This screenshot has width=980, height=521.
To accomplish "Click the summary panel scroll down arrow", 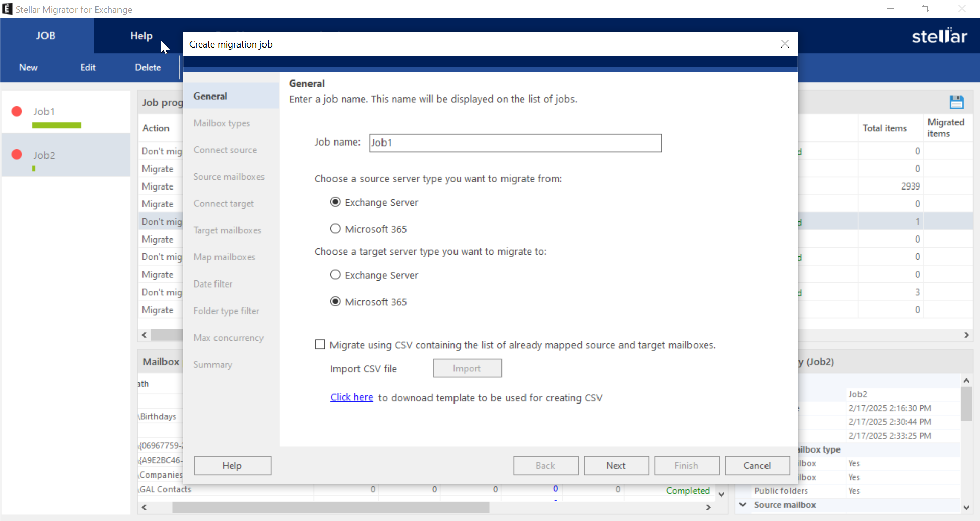I will 966,507.
